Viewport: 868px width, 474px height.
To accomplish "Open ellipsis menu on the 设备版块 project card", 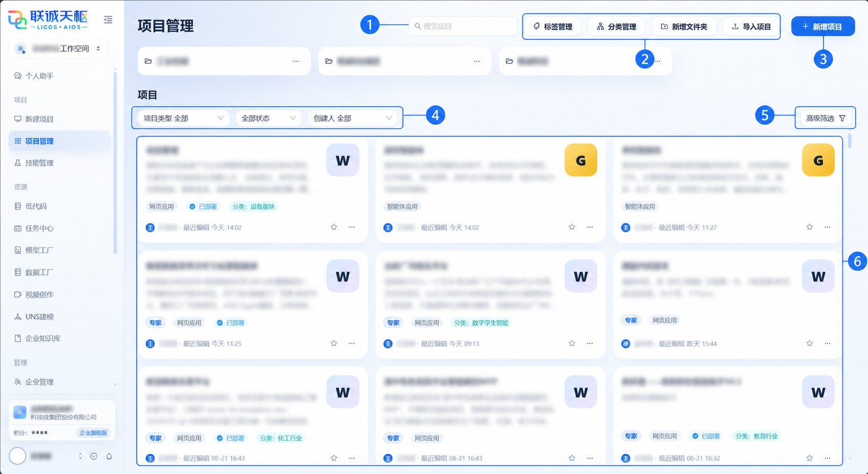I will click(352, 227).
